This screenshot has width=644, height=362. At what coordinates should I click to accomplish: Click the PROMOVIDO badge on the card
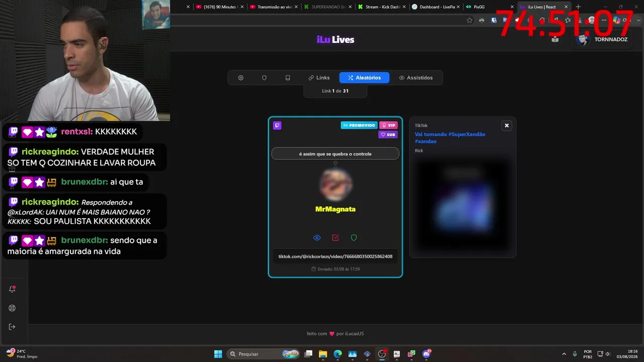point(359,125)
